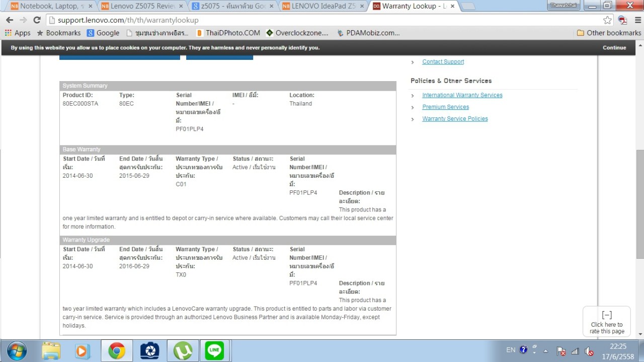This screenshot has height=362, width=644.
Task: Open International Warranty Services link
Action: click(x=462, y=95)
